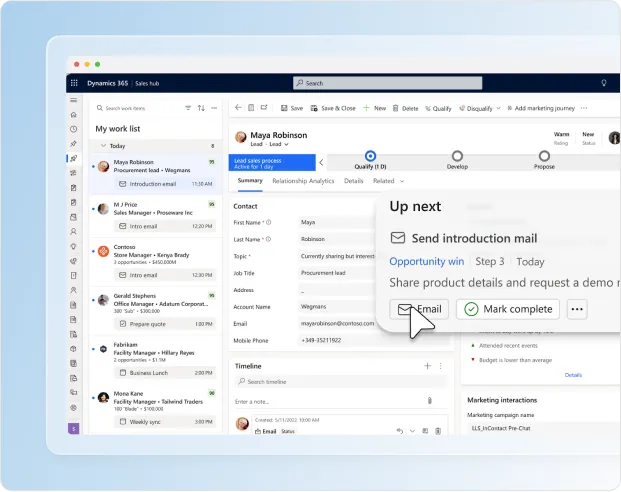Open the work list filter icon
This screenshot has width=621, height=492.
click(188, 108)
